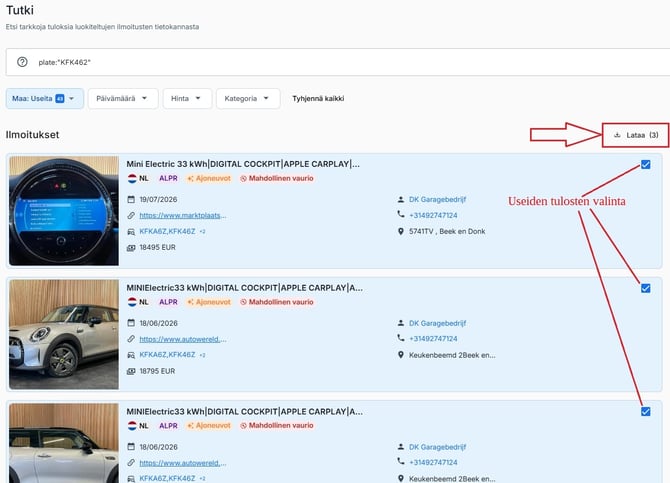The width and height of the screenshot is (670, 483).
Task: Click the phone icon in third listing
Action: [401, 461]
